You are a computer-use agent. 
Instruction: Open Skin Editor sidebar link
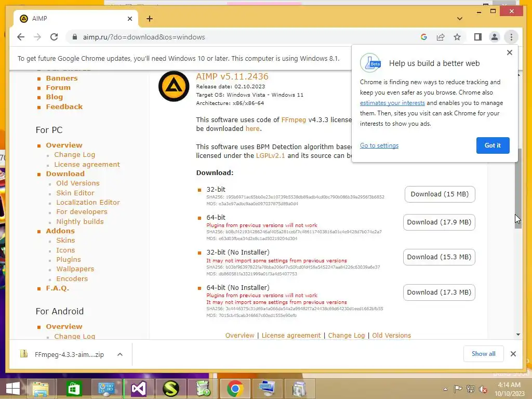(x=75, y=193)
